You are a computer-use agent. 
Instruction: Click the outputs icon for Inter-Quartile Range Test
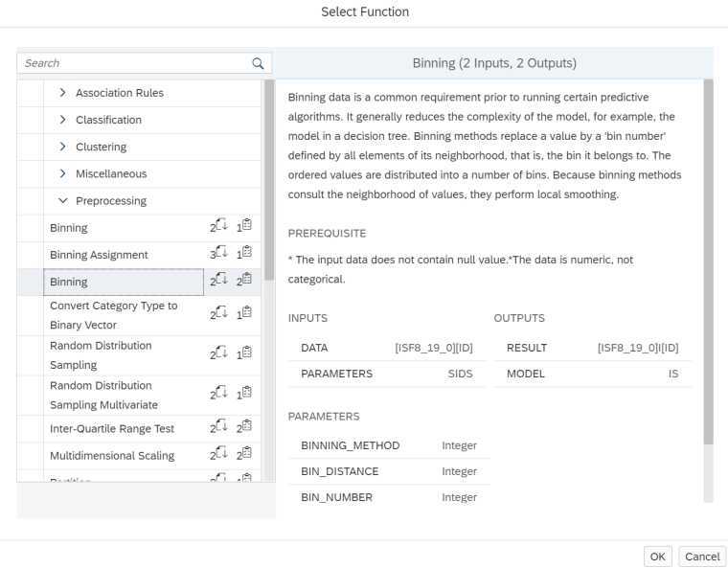244,429
